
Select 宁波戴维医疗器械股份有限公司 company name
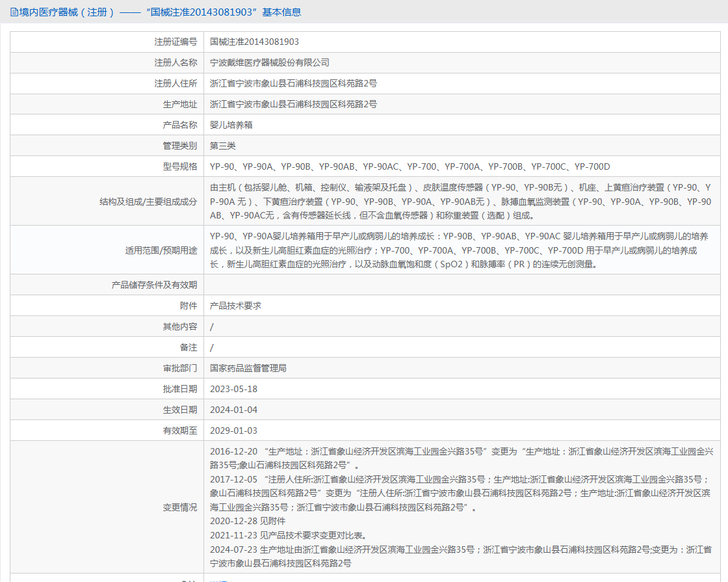tap(270, 62)
